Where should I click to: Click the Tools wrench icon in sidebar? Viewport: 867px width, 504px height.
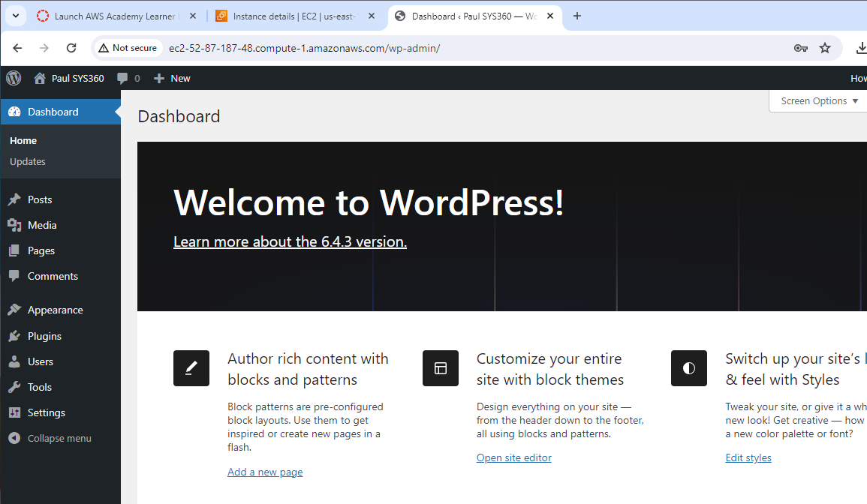[14, 387]
